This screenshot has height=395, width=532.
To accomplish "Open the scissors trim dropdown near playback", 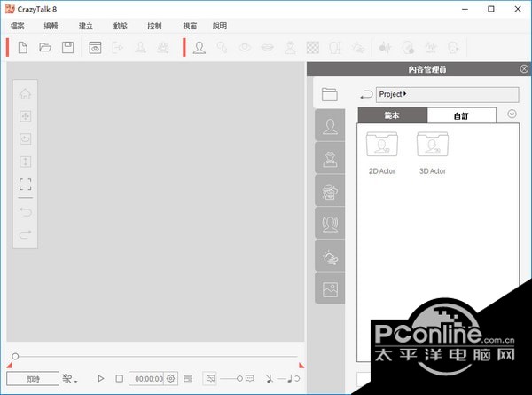I will click(68, 379).
